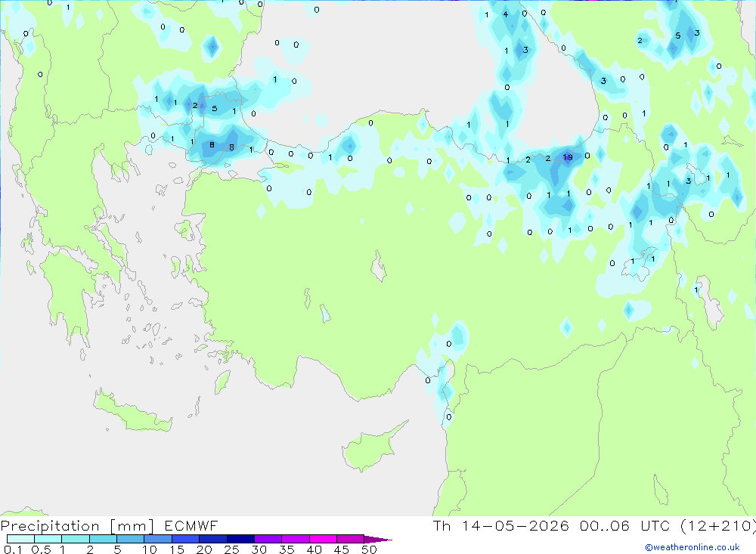Click the '10' legend scale label

tap(150, 549)
